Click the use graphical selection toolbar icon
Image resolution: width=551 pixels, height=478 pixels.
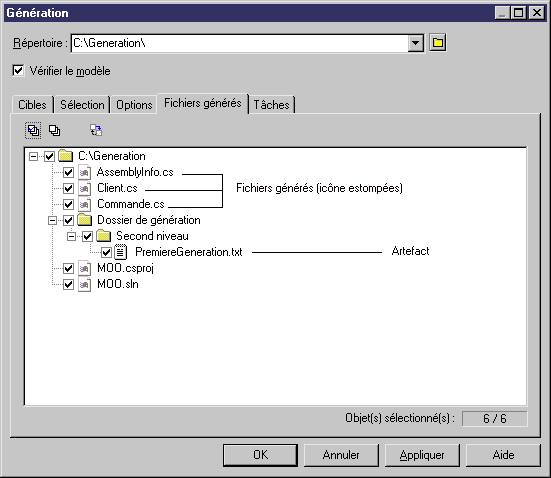[x=96, y=130]
